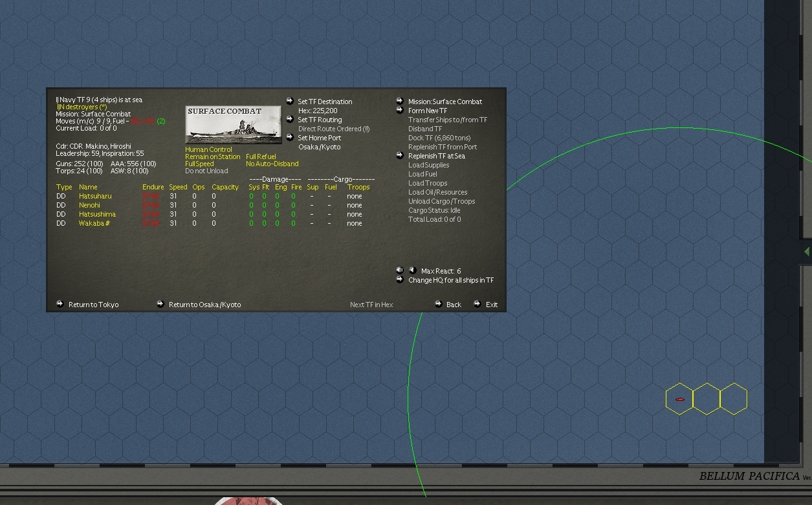Click the arrow icon beside Exit
Image resolution: width=812 pixels, height=505 pixels.
click(477, 304)
